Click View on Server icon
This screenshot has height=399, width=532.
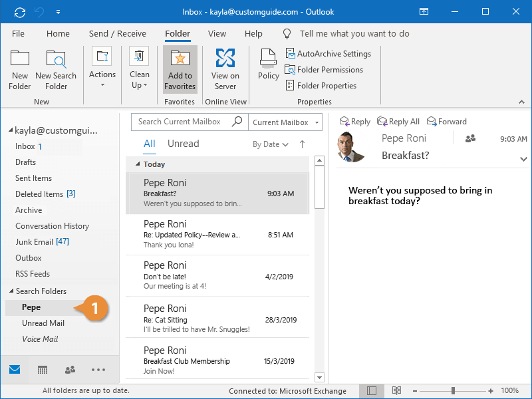(x=225, y=58)
